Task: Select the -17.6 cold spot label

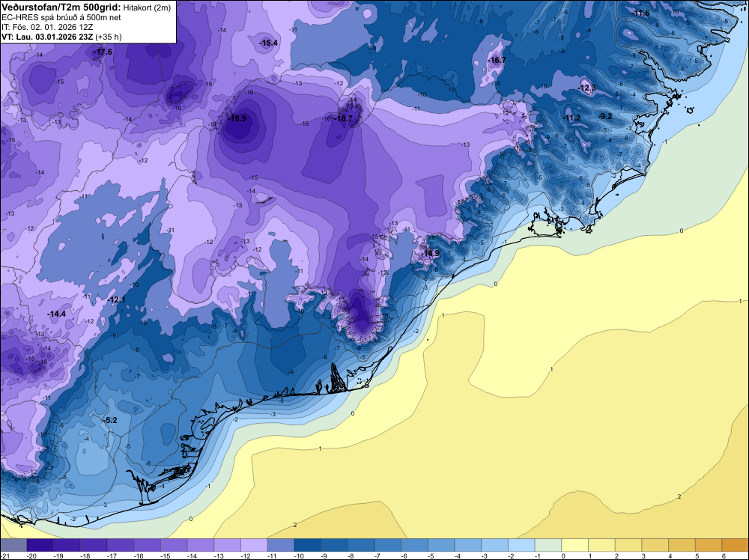Action: click(103, 52)
